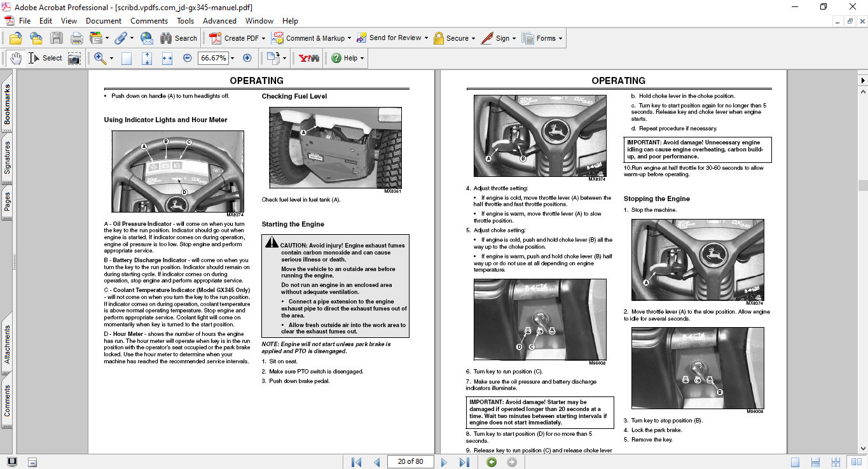Click the minus Zoom Out button
The width and height of the screenshot is (868, 469).
[x=187, y=58]
